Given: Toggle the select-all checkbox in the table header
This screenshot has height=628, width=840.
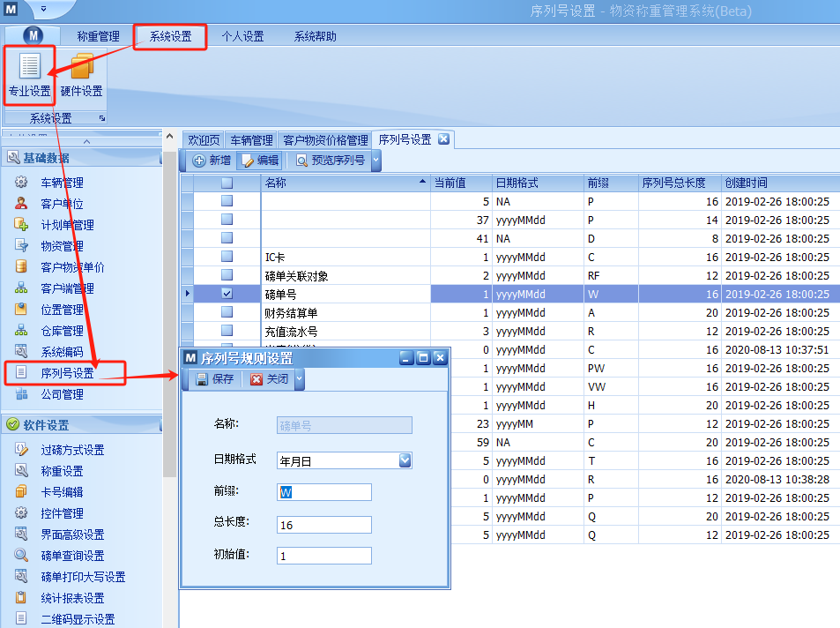Looking at the screenshot, I should [x=227, y=183].
